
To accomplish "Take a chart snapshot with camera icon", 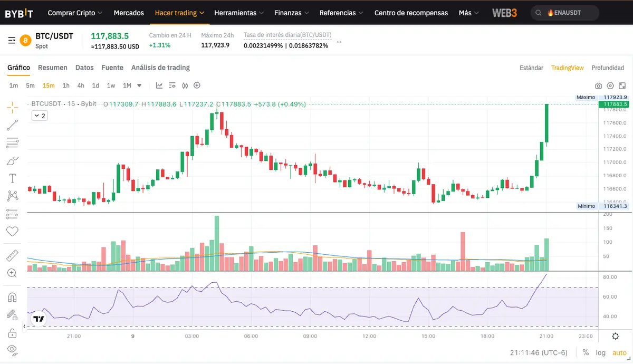I will 598,85.
